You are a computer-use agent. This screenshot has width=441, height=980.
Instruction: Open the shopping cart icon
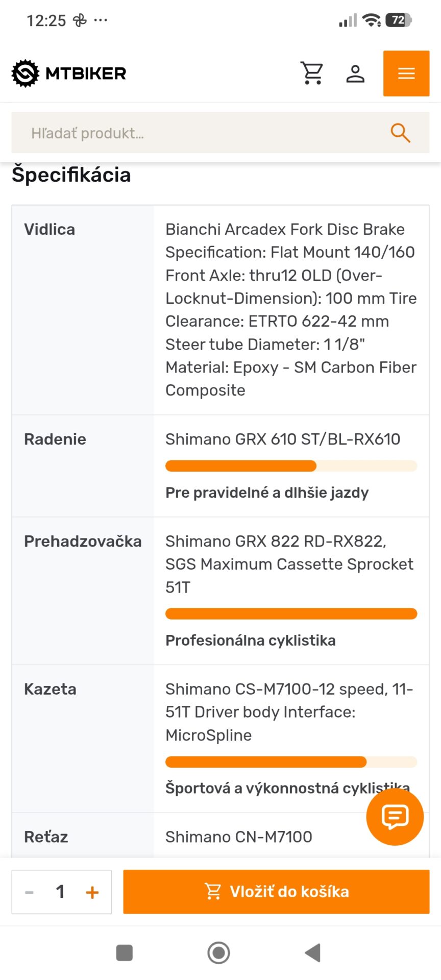pyautogui.click(x=312, y=73)
